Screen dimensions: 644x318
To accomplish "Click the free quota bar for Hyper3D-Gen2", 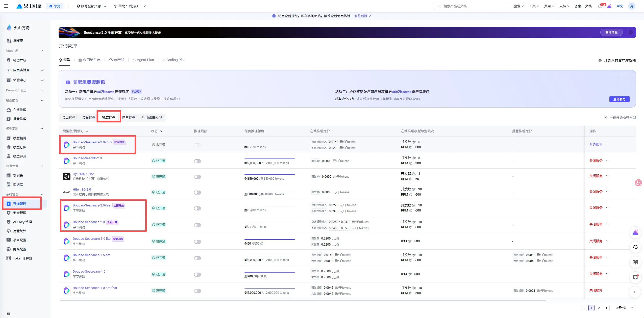I will 269,174.
